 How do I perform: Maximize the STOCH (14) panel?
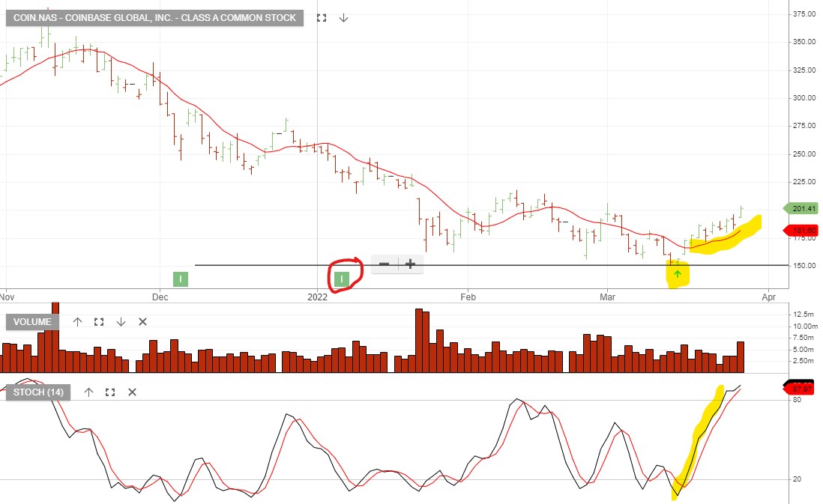pos(110,392)
